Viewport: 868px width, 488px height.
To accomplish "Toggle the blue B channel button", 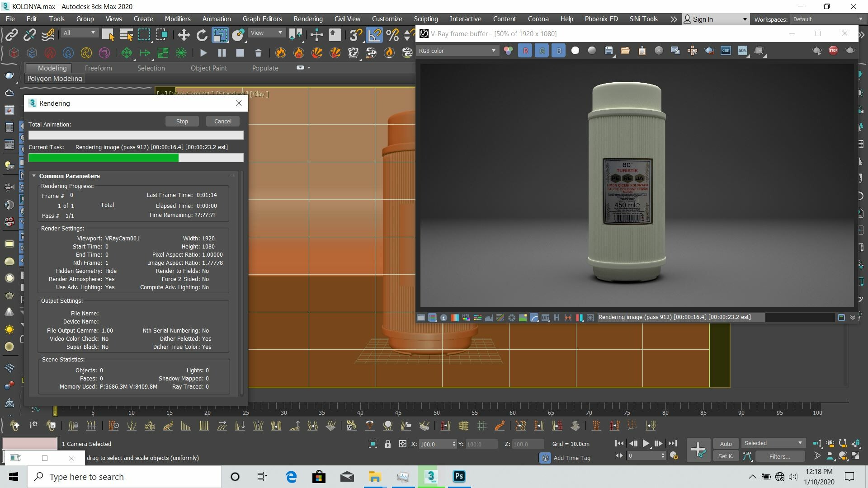I will point(559,51).
